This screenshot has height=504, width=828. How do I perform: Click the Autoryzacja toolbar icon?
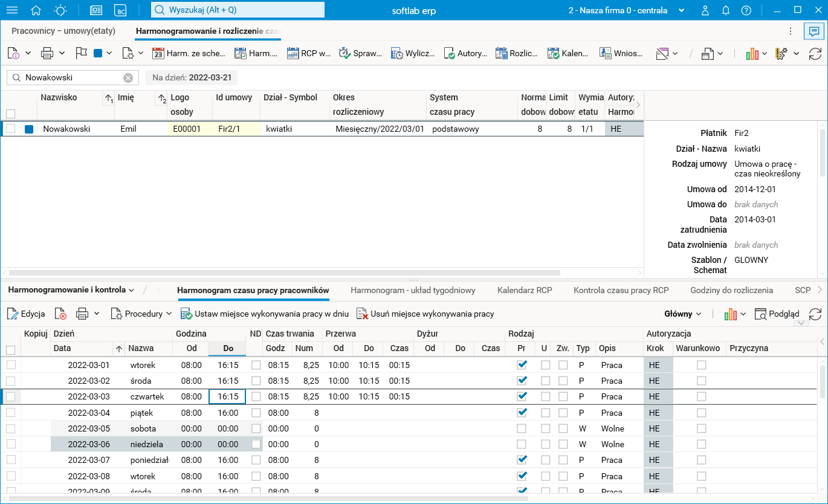[450, 54]
